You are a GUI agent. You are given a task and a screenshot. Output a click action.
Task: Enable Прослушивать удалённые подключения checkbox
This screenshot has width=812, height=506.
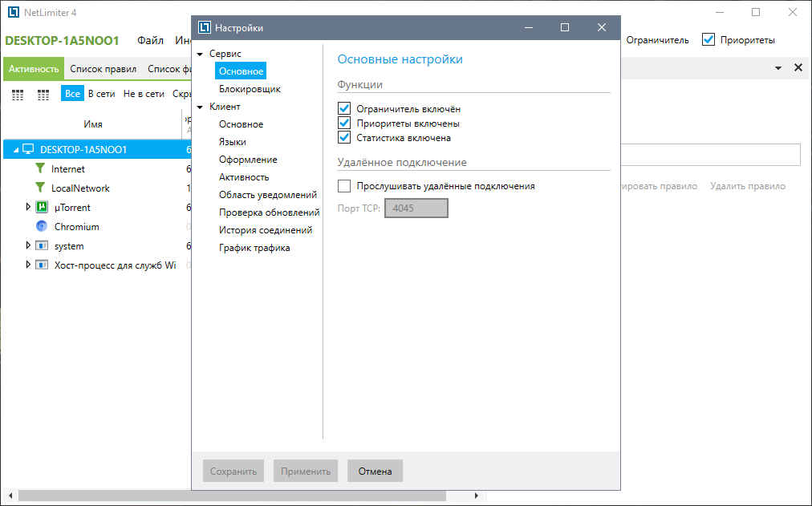[345, 186]
